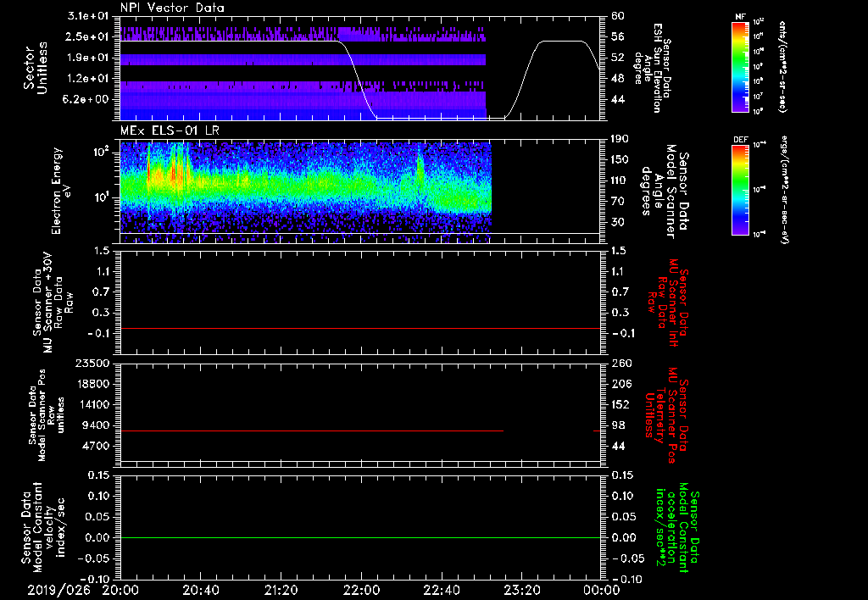Click the '18800' scanner position tick
Viewport: 868px width, 600px height.
point(92,384)
